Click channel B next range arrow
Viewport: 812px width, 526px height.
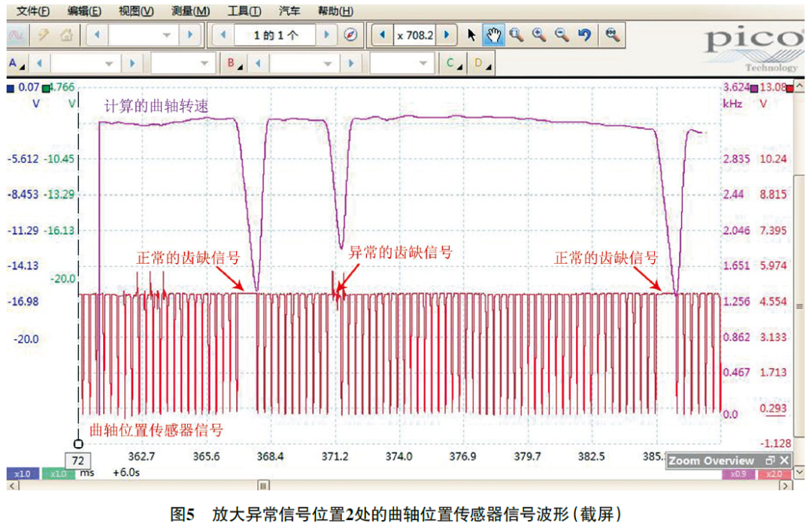pos(351,64)
